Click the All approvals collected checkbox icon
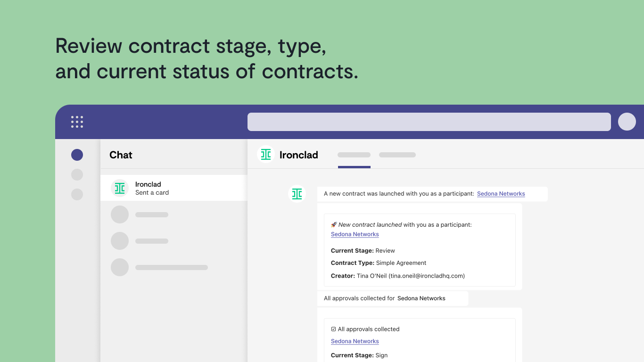This screenshot has height=362, width=644. pyautogui.click(x=333, y=329)
